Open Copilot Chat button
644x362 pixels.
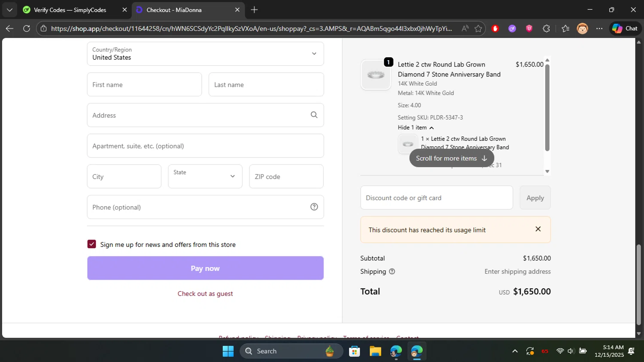[x=625, y=28]
